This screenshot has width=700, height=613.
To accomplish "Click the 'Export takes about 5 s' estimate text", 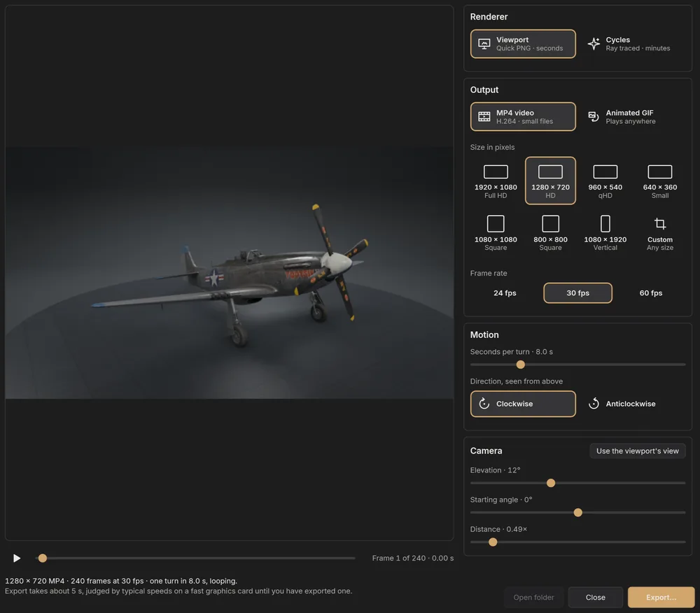I will click(x=178, y=591).
